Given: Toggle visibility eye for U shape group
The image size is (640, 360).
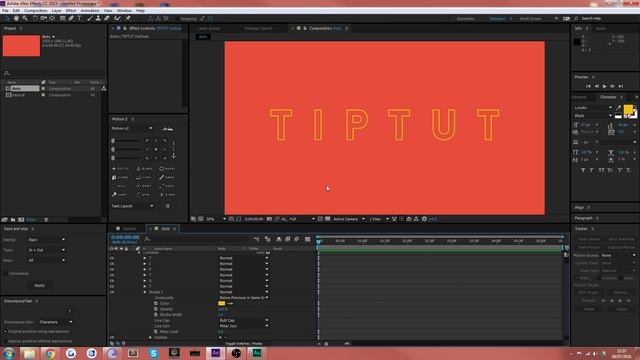Looking at the screenshot, I should coord(112,281).
